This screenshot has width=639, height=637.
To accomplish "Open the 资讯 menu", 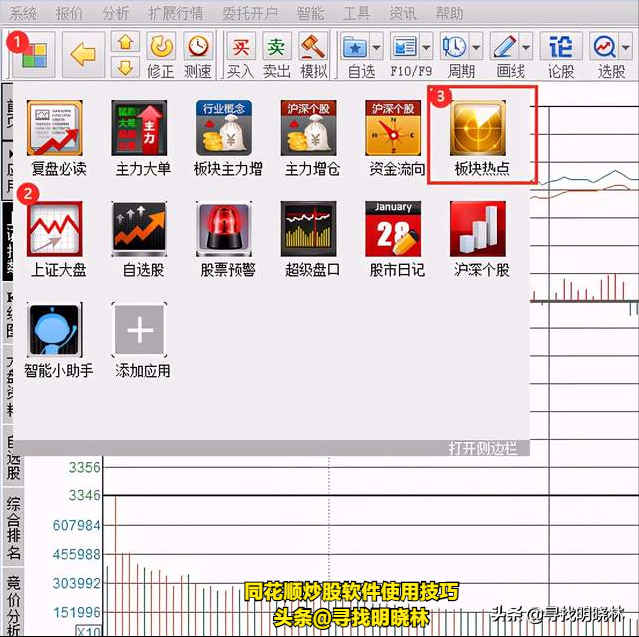I will click(x=403, y=13).
